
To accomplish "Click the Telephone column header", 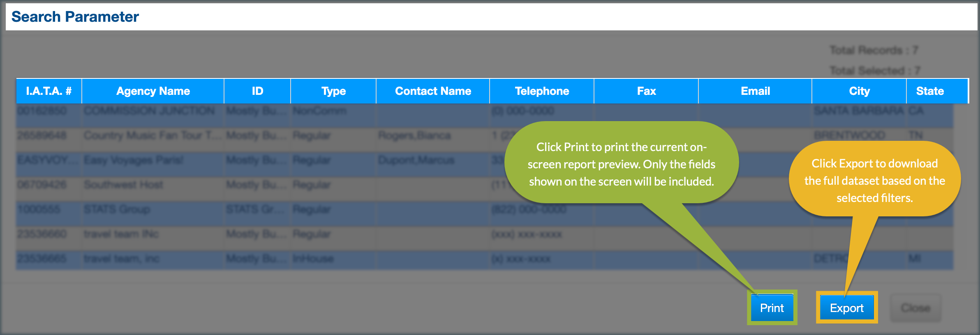I will 542,91.
